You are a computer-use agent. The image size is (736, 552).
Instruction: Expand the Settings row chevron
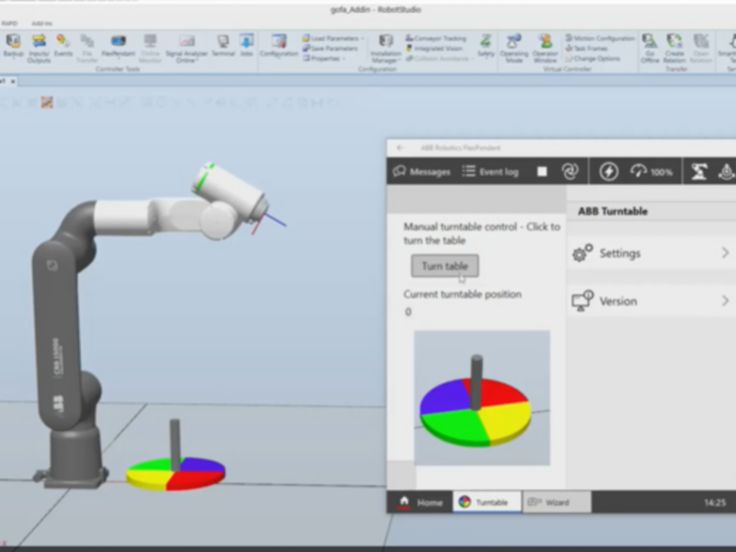(x=725, y=253)
